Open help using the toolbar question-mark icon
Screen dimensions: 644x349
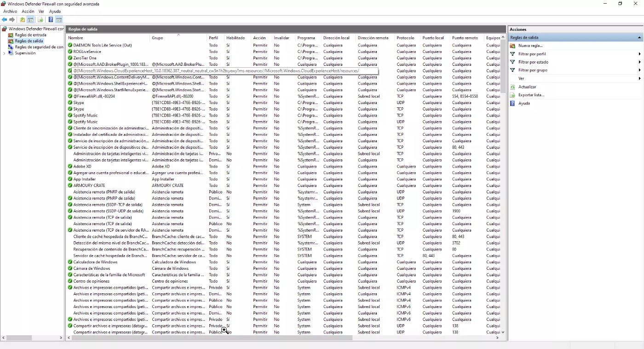tap(51, 20)
